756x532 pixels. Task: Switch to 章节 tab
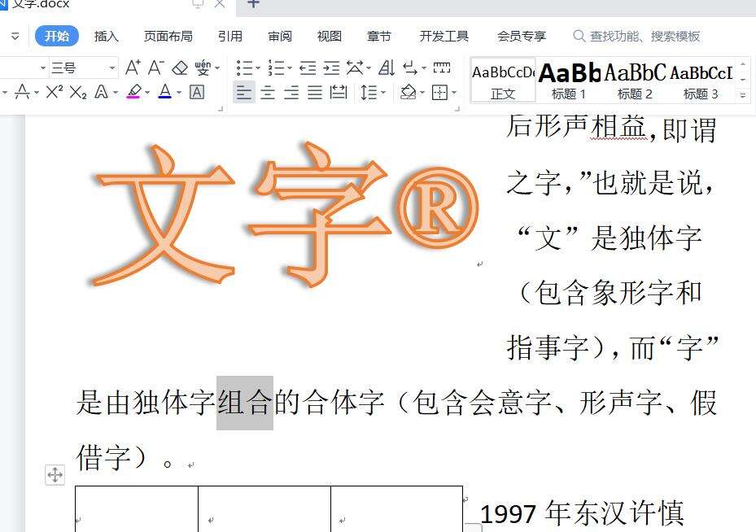click(x=379, y=36)
